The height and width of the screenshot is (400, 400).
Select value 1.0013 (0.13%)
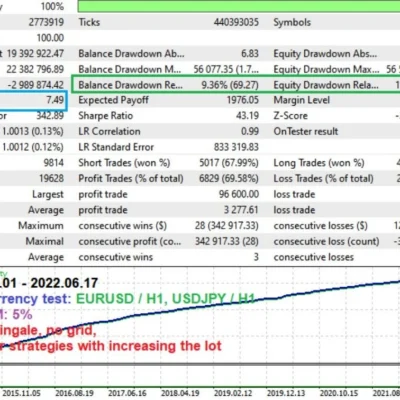tap(33, 131)
